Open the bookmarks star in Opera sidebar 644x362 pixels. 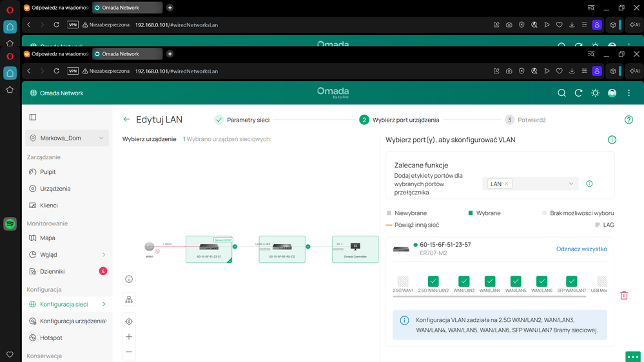coord(10,90)
